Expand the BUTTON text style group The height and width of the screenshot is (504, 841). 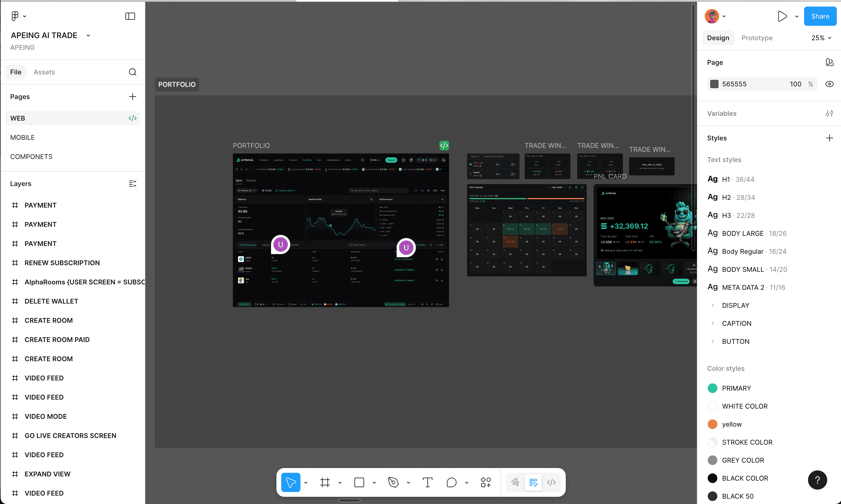pos(713,341)
